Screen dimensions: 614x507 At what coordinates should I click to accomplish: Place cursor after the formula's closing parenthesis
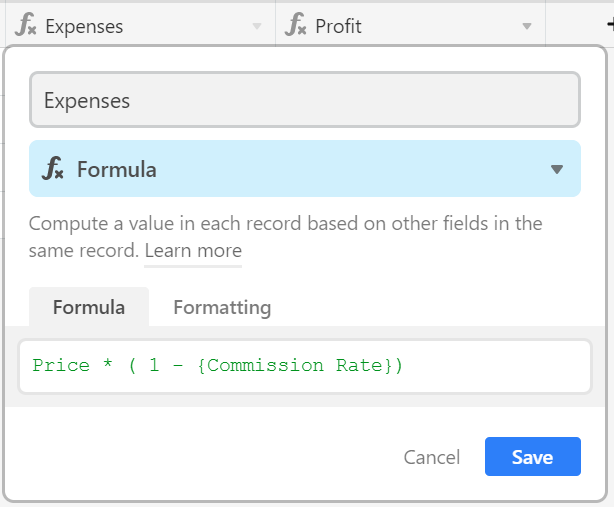403,366
